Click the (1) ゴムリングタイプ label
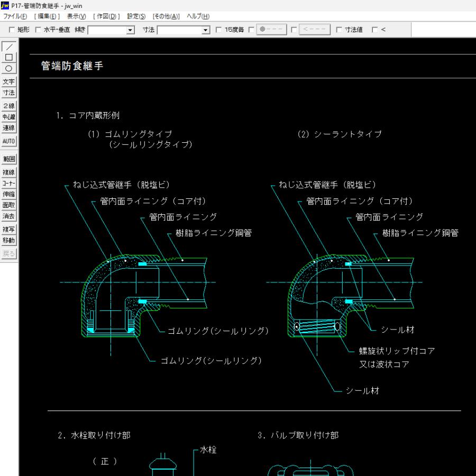This screenshot has width=476, height=476. point(130,134)
